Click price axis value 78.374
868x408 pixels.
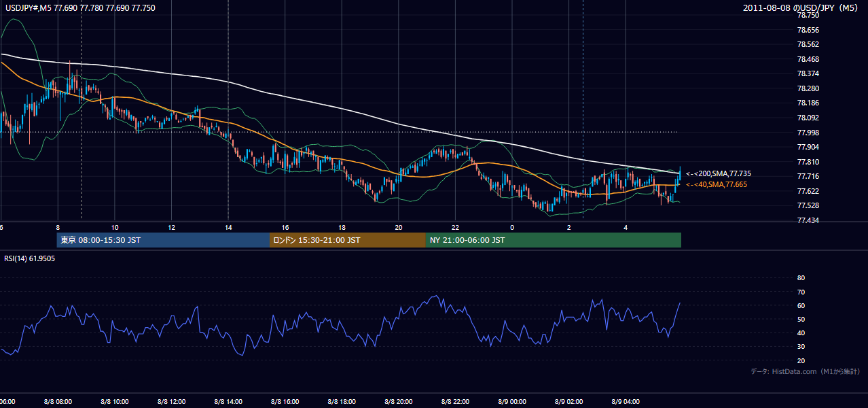tap(808, 73)
